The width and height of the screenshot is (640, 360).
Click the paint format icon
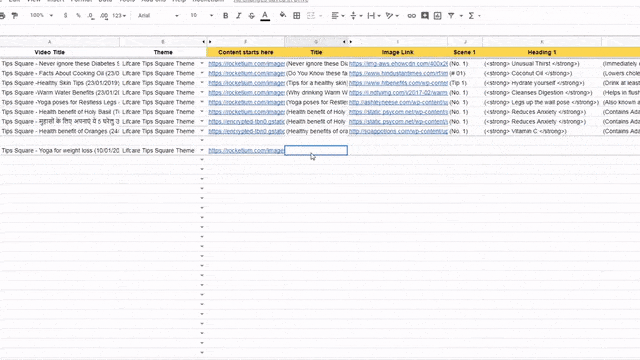click(15, 16)
